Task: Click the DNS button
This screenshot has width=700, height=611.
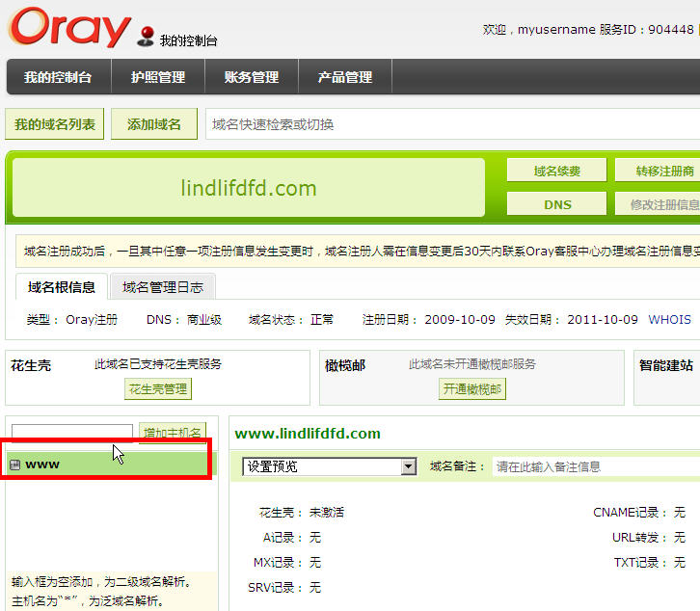Action: coord(556,204)
